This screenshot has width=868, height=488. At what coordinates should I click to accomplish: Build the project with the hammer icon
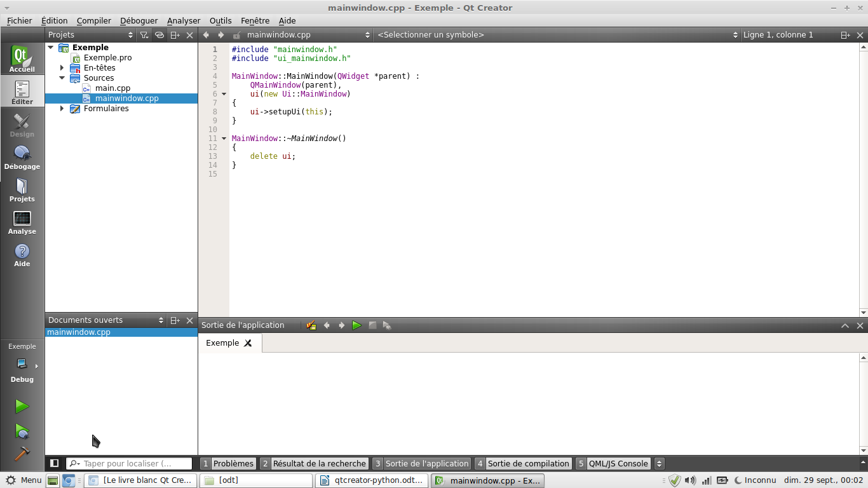[22, 453]
